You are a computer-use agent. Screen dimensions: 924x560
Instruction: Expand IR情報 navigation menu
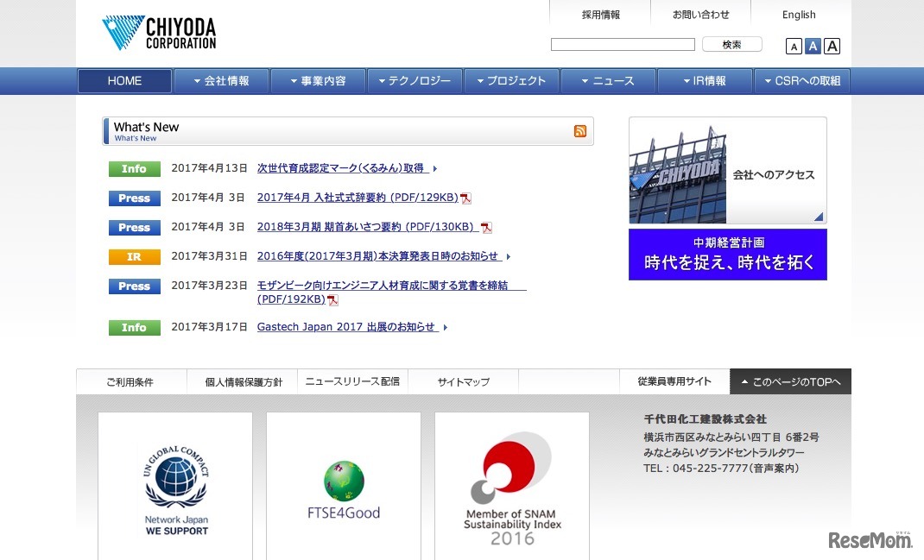(705, 80)
